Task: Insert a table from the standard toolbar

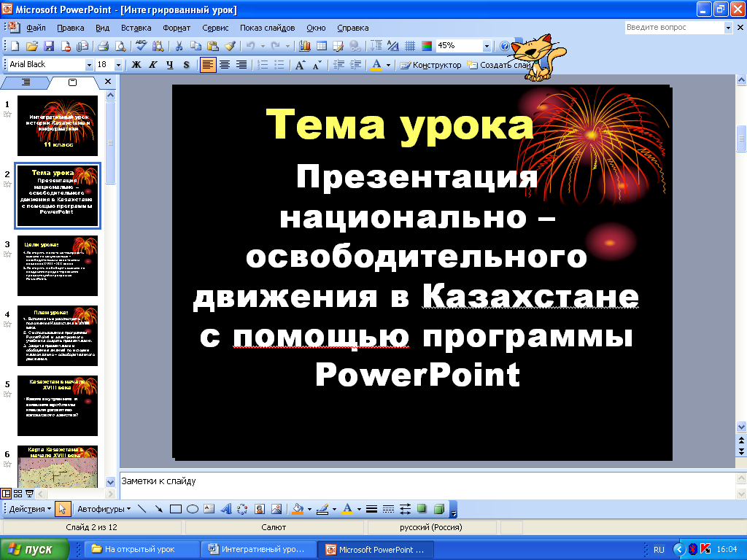Action: pyautogui.click(x=322, y=46)
